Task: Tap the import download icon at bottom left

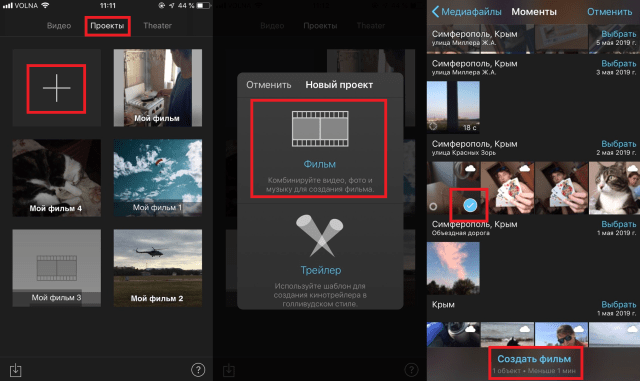Action: pos(16,370)
